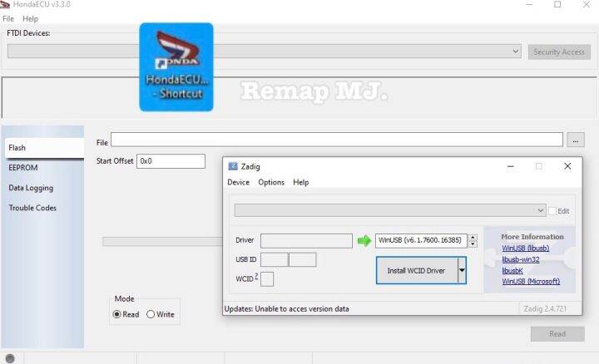Viewport: 599px width, 364px height.
Task: Open the HondaECU Help menu
Action: [31, 18]
